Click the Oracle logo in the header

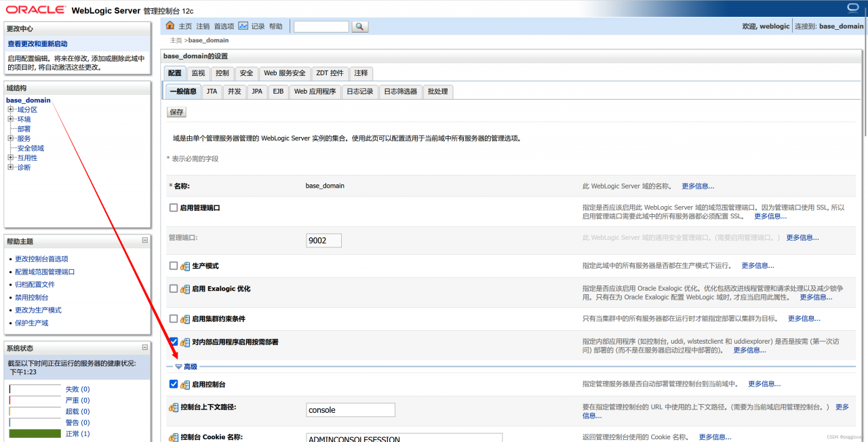pos(36,9)
